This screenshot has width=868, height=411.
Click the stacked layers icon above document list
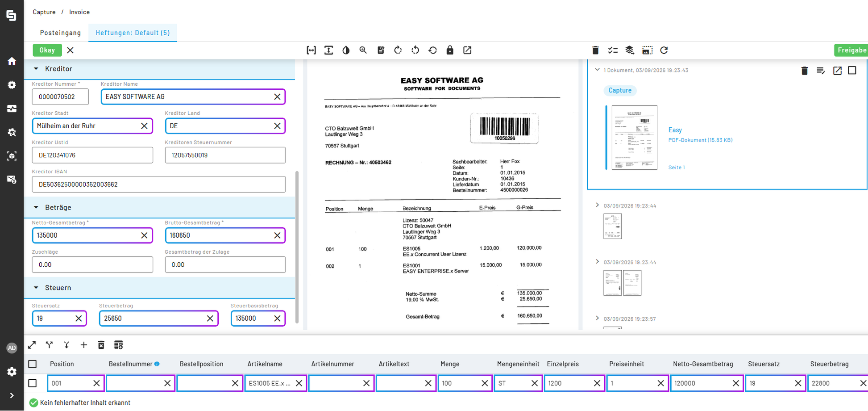630,50
